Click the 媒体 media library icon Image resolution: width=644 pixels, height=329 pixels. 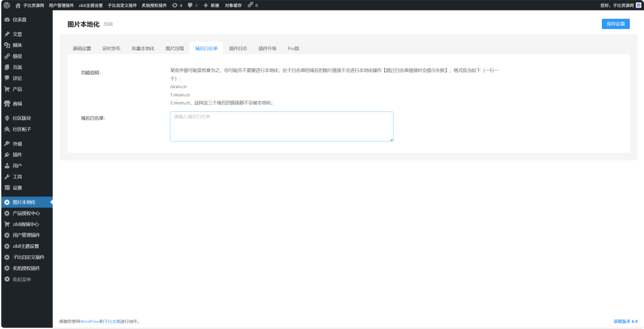[x=7, y=45]
